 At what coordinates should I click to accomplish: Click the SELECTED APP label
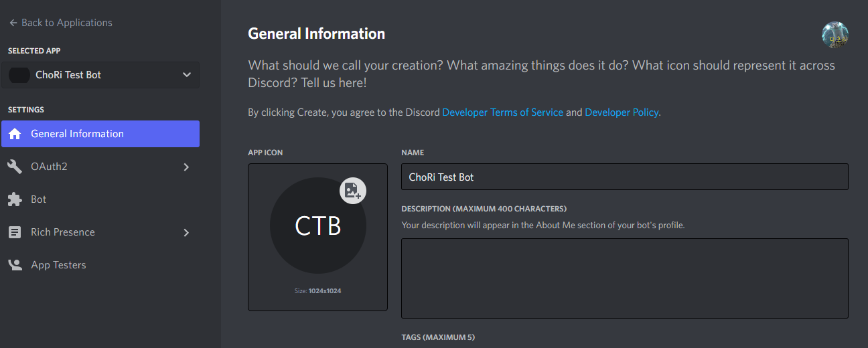34,51
